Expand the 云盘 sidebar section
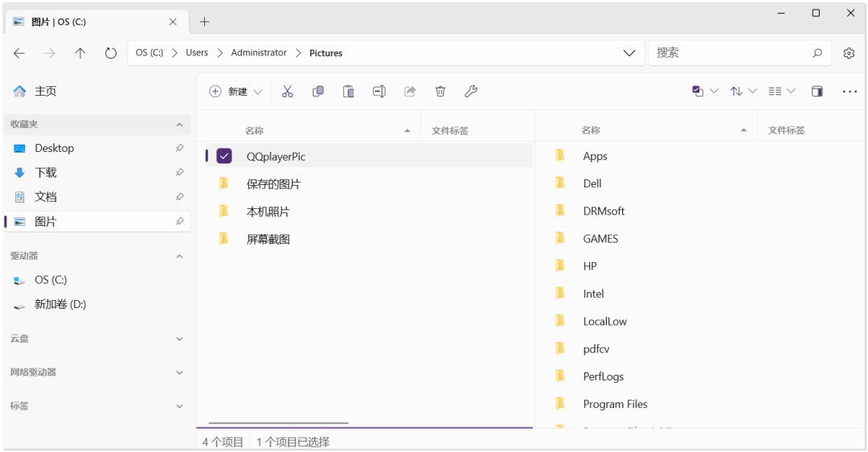868x452 pixels. coord(179,339)
